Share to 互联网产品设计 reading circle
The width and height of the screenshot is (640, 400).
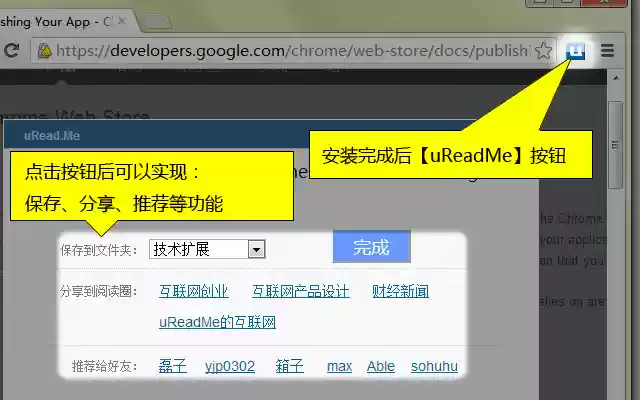point(301,291)
